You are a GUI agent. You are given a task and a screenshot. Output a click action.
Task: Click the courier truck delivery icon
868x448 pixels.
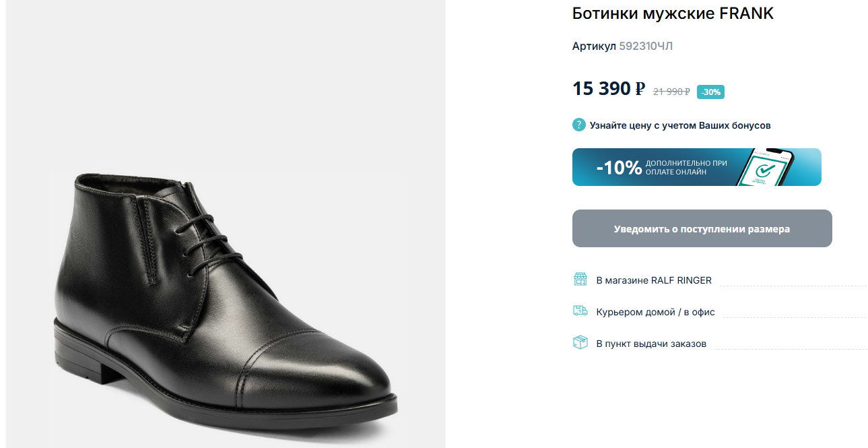[580, 311]
